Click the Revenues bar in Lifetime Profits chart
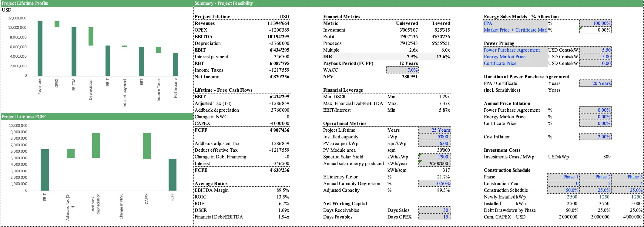This screenshot has height=227, width=644. (40, 49)
